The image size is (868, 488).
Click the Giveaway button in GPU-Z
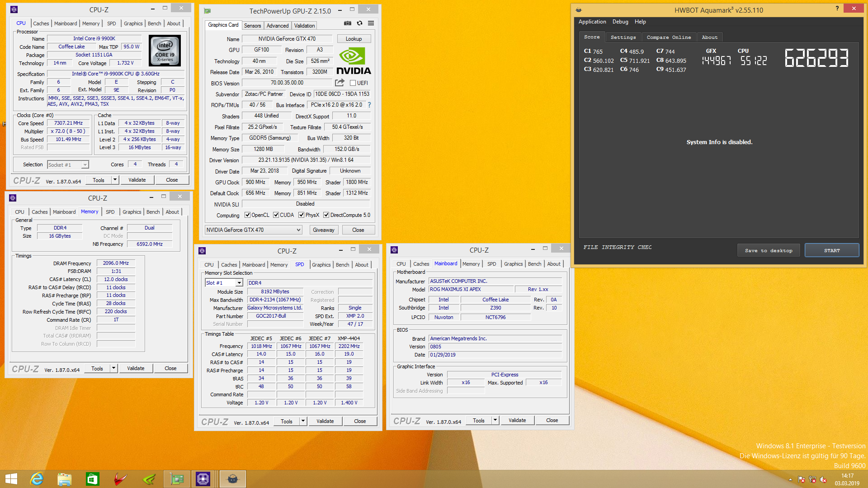pyautogui.click(x=324, y=230)
